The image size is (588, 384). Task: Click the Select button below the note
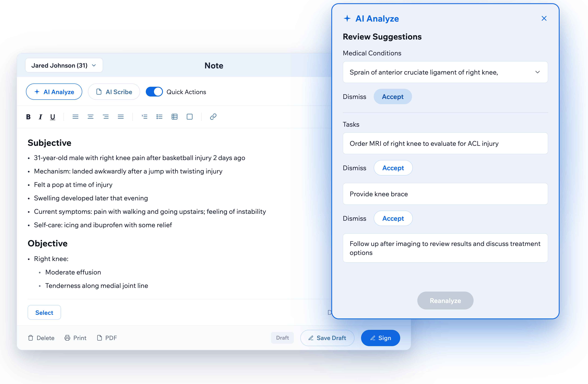tap(44, 313)
